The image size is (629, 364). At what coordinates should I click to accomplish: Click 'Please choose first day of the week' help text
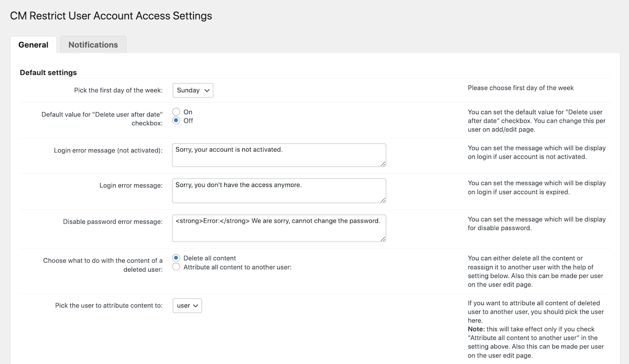point(520,88)
